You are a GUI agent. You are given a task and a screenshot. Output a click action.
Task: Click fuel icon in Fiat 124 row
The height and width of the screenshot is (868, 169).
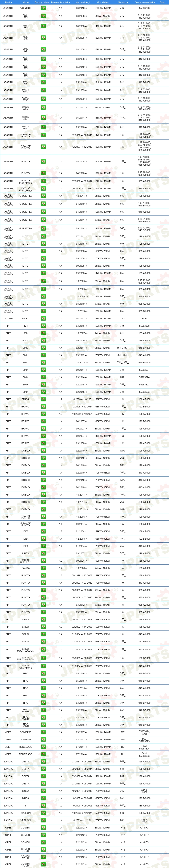click(x=43, y=326)
